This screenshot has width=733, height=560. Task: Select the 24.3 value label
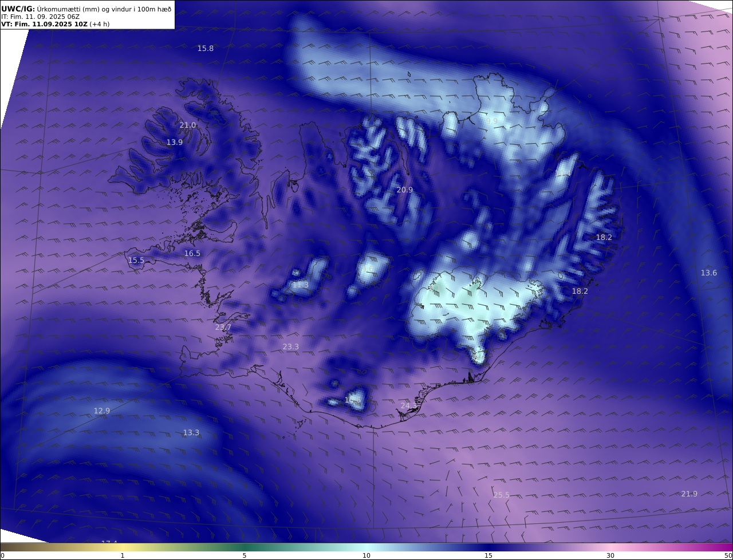point(409,406)
